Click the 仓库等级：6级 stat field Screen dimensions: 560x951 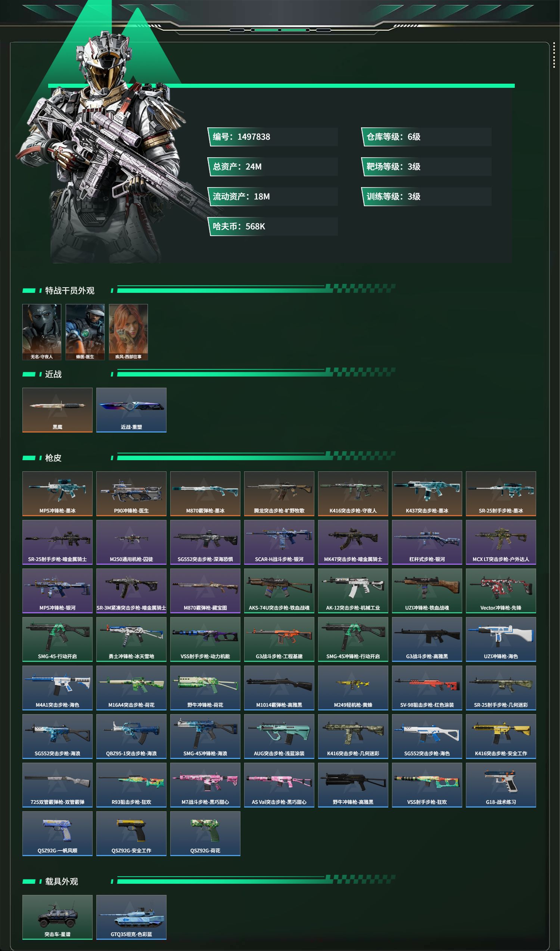click(x=426, y=137)
